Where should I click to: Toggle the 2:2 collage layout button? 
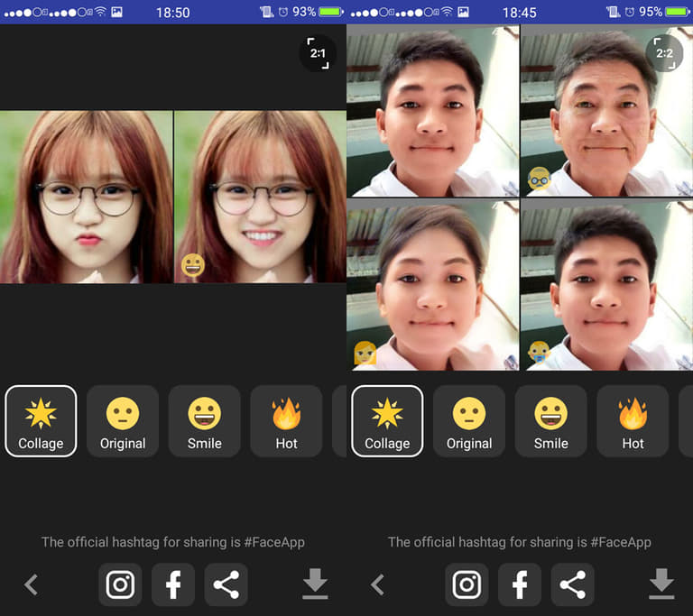tap(664, 53)
